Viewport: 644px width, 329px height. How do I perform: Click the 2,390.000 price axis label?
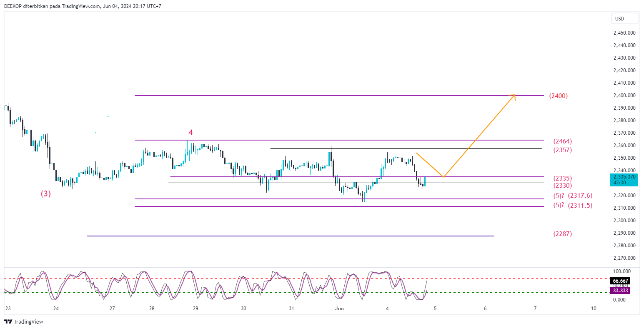click(624, 108)
